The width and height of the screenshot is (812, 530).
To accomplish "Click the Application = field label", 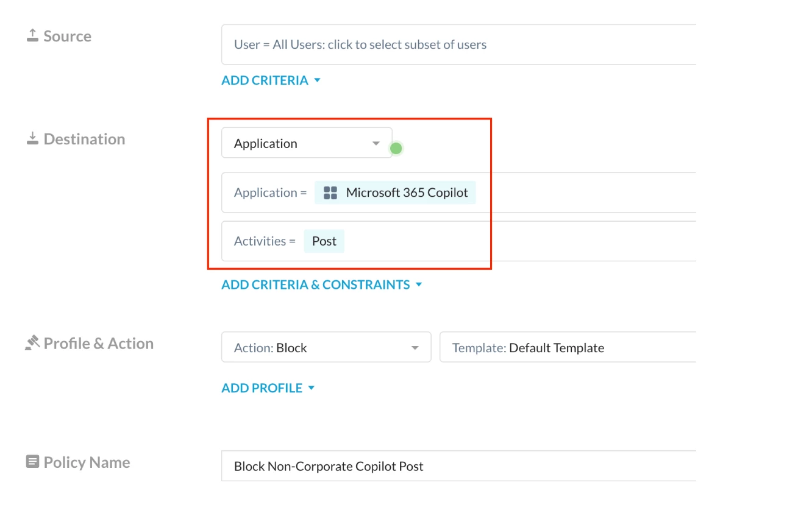I will coord(270,193).
